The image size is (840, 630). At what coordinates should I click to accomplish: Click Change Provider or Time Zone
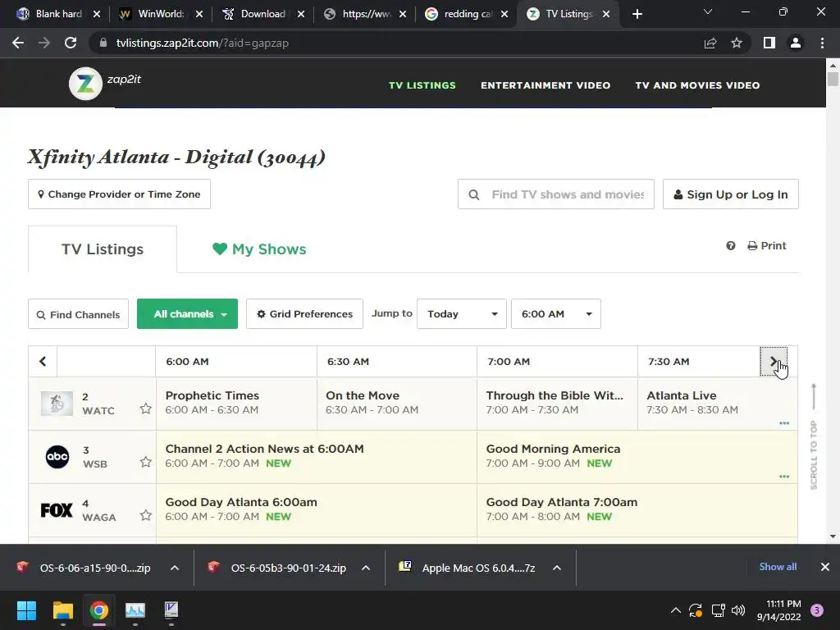pos(120,194)
